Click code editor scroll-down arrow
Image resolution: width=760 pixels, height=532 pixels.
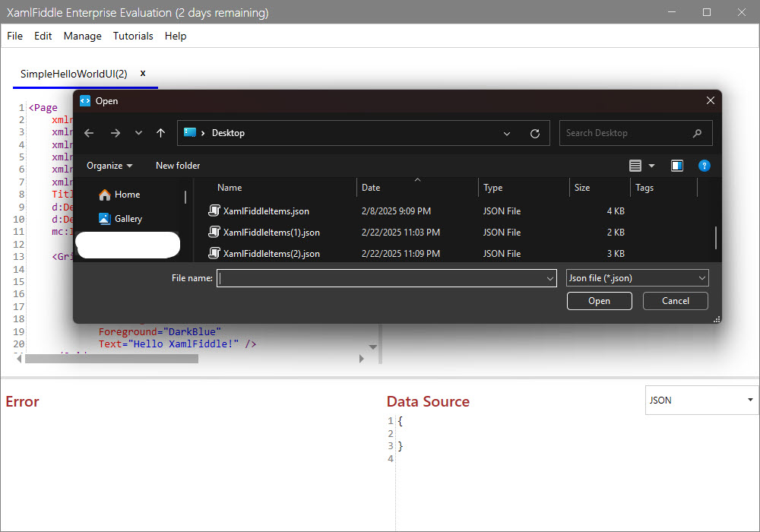click(x=372, y=347)
